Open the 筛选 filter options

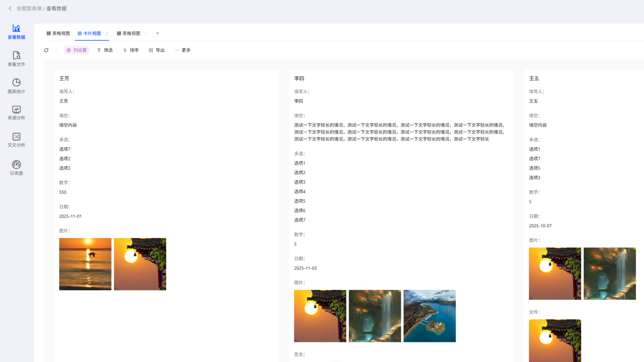click(105, 50)
